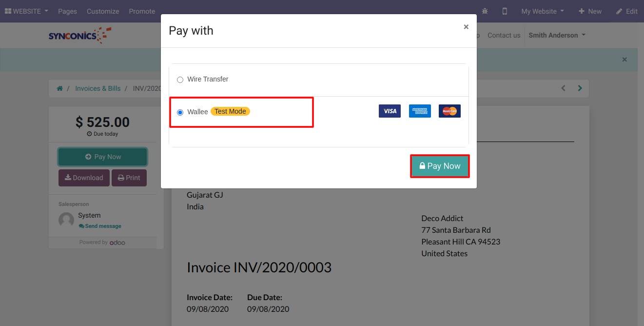Screen dimensions: 644x326
Task: Open the Promote menu
Action: tap(142, 11)
